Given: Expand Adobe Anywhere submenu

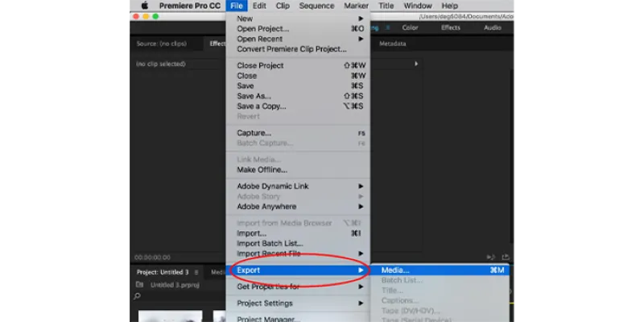Looking at the screenshot, I should pyautogui.click(x=298, y=207).
